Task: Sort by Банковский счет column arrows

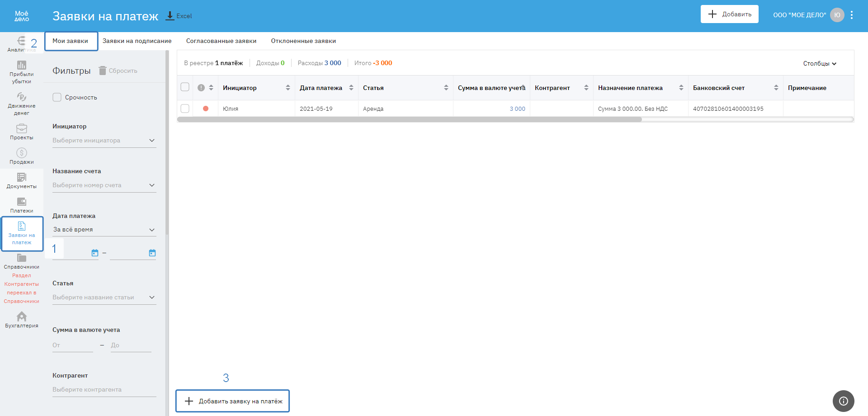Action: coord(776,88)
